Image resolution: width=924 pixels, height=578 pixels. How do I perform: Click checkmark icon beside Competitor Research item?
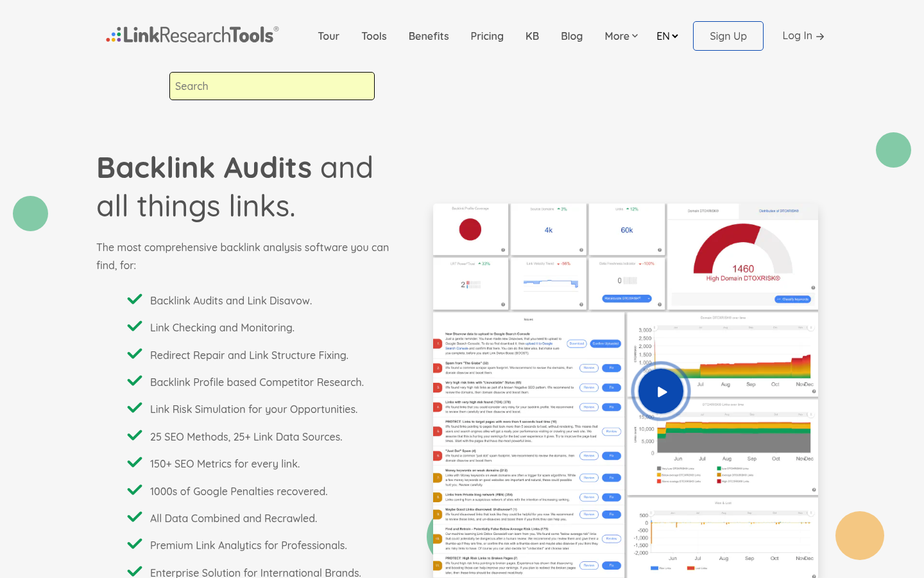click(x=135, y=381)
